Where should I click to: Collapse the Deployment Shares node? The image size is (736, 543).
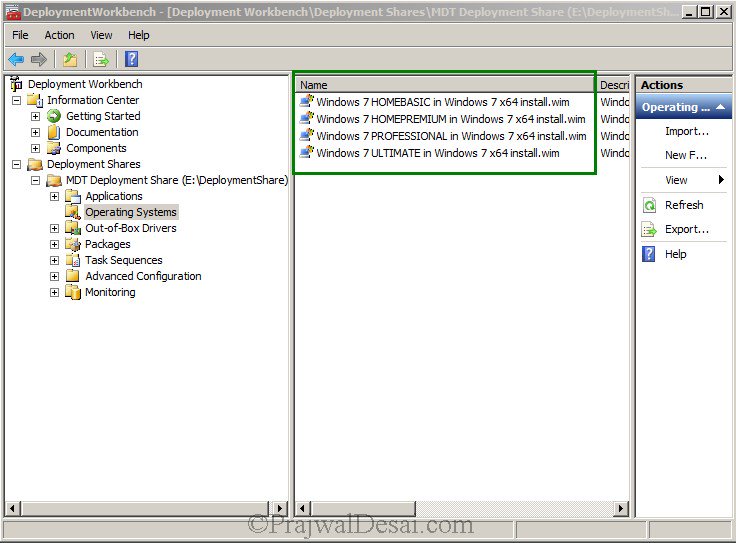click(16, 164)
